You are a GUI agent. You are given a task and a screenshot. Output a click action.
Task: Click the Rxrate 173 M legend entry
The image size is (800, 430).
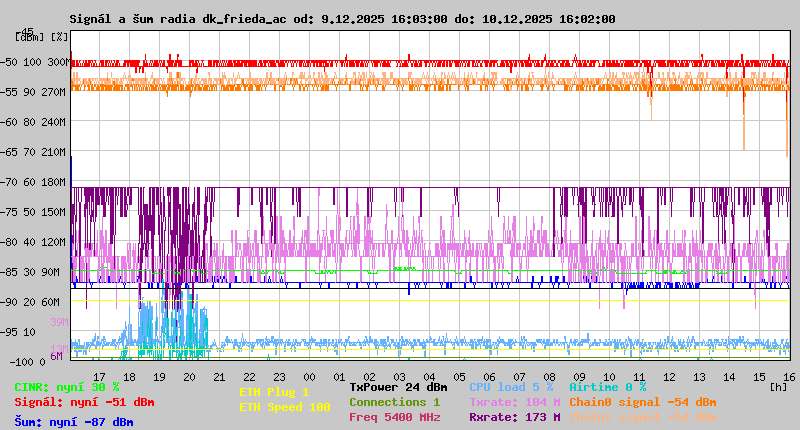(x=514, y=417)
